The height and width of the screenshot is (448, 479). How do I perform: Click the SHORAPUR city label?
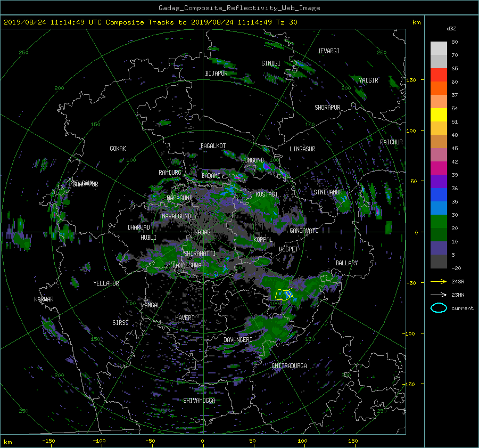click(x=327, y=108)
